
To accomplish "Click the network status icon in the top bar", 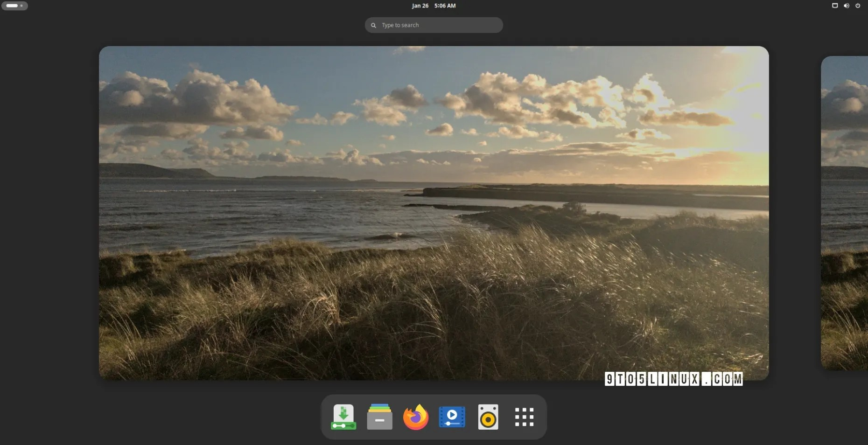I will click(x=835, y=6).
